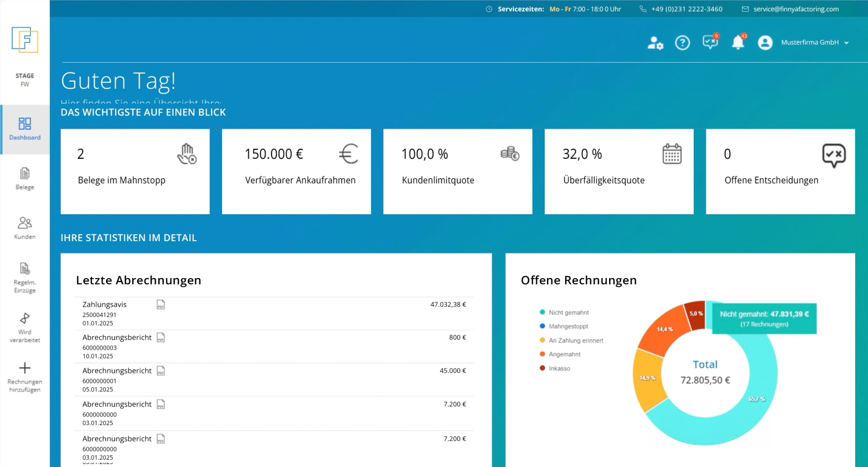This screenshot has width=868, height=467.
Task: Open the user settings icon
Action: point(655,43)
